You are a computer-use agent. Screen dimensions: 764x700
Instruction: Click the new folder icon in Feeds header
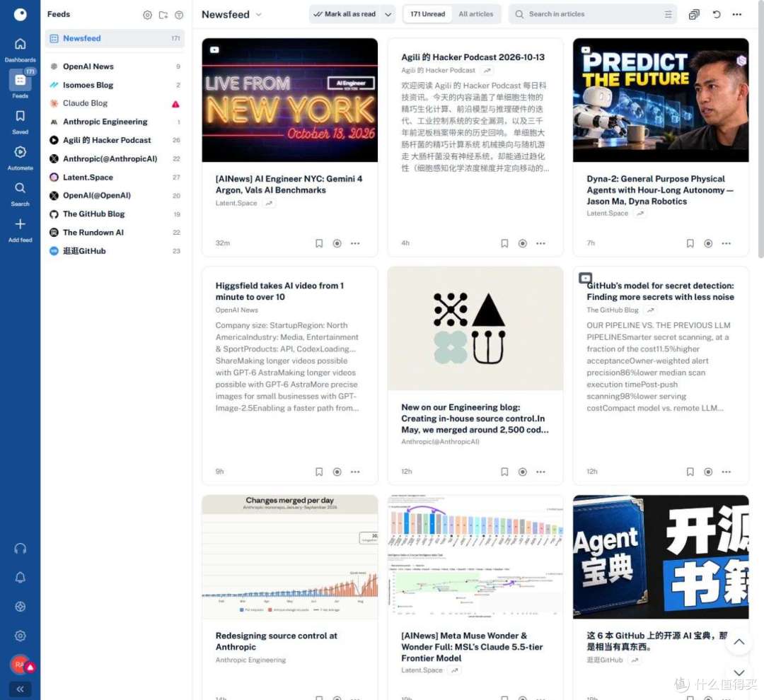[x=163, y=15]
